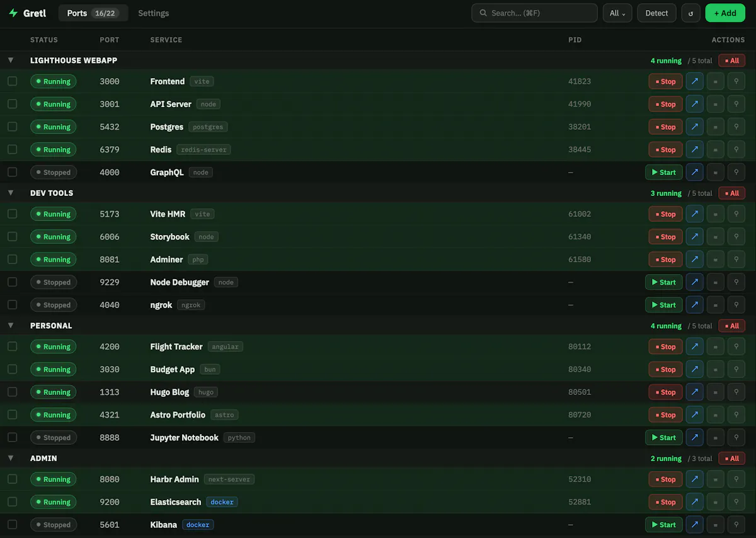Click the Kibana service name
This screenshot has height=538, width=756.
pyautogui.click(x=164, y=525)
